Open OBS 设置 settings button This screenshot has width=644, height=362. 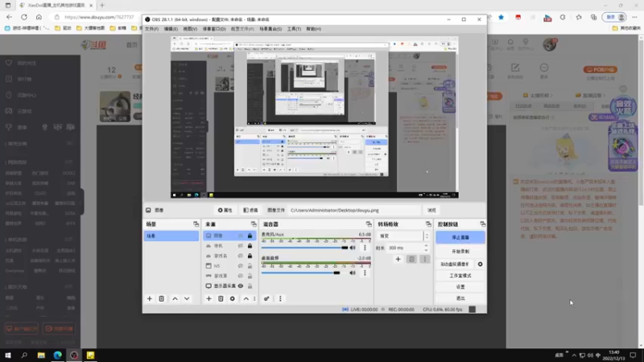click(x=460, y=287)
